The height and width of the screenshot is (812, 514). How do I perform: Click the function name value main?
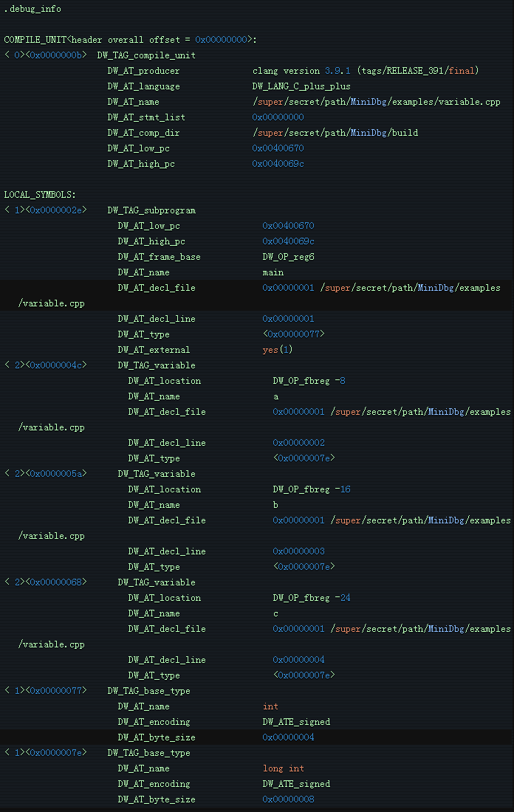point(273,272)
